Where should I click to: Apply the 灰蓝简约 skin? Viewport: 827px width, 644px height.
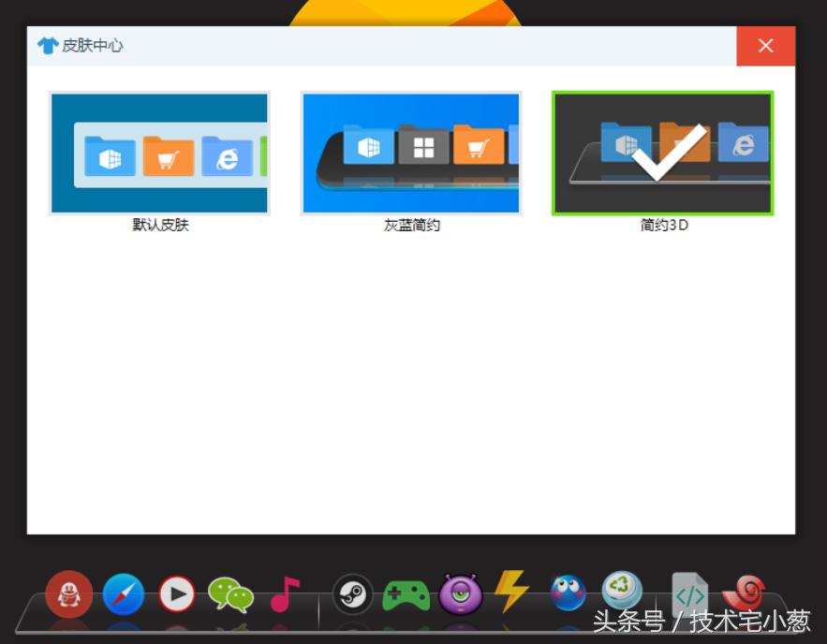point(411,153)
